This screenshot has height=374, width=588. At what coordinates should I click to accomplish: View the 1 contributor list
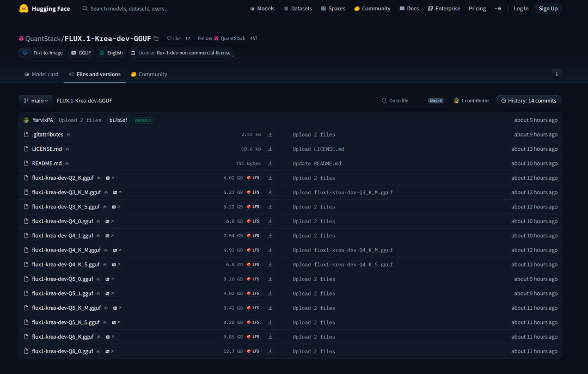click(471, 101)
